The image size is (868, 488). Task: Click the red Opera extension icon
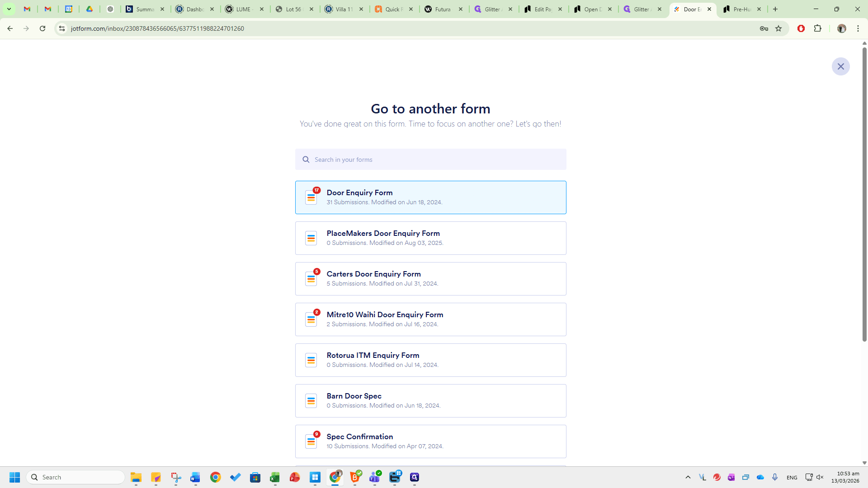[x=801, y=28]
